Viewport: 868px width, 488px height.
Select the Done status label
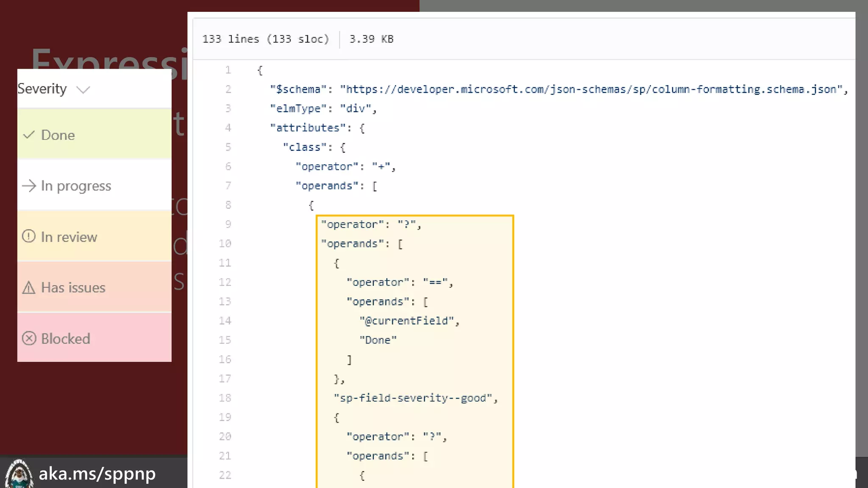pyautogui.click(x=58, y=135)
